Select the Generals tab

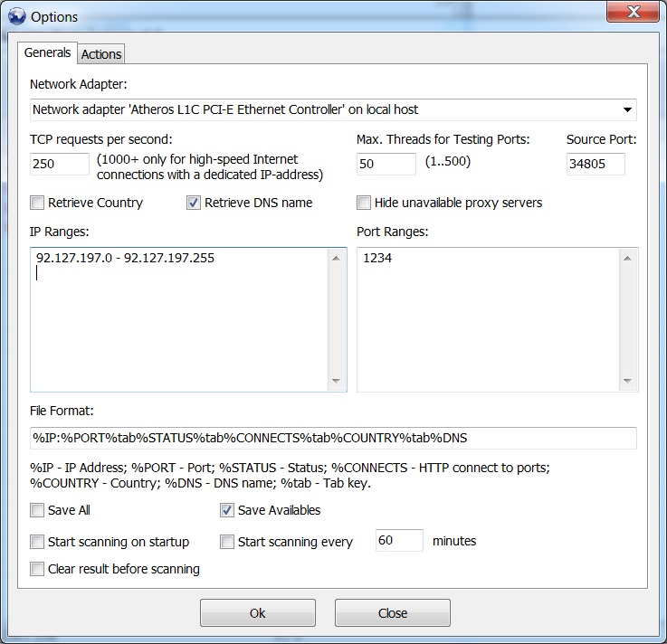coord(47,52)
